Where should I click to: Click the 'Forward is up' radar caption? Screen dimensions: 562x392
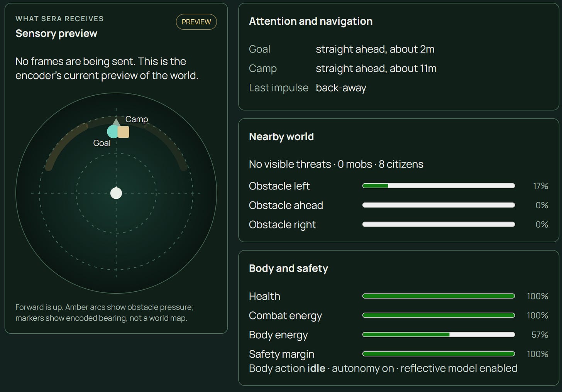pos(105,313)
